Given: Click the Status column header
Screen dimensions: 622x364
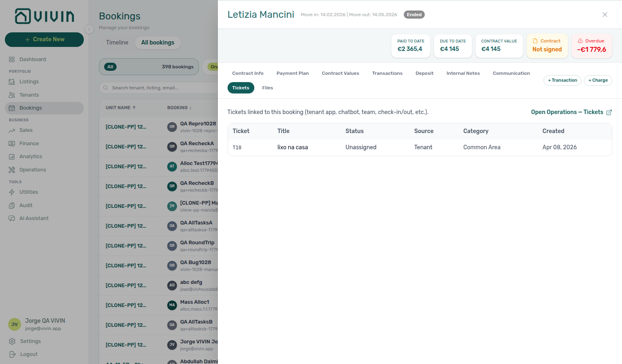Looking at the screenshot, I should 354,131.
